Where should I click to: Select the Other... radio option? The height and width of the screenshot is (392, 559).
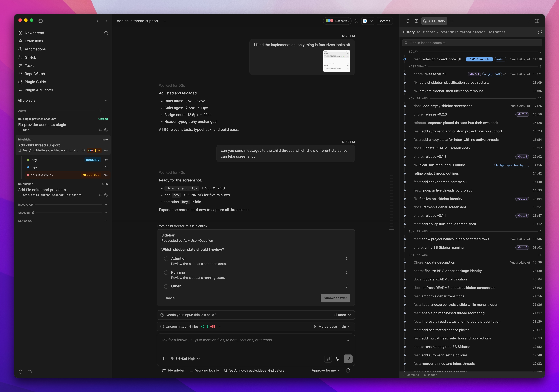click(166, 286)
